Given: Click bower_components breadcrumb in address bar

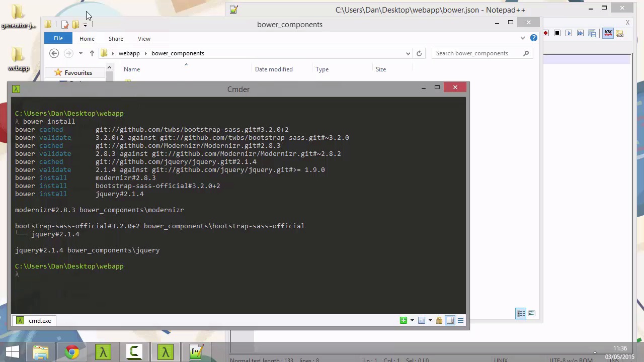Looking at the screenshot, I should [178, 53].
